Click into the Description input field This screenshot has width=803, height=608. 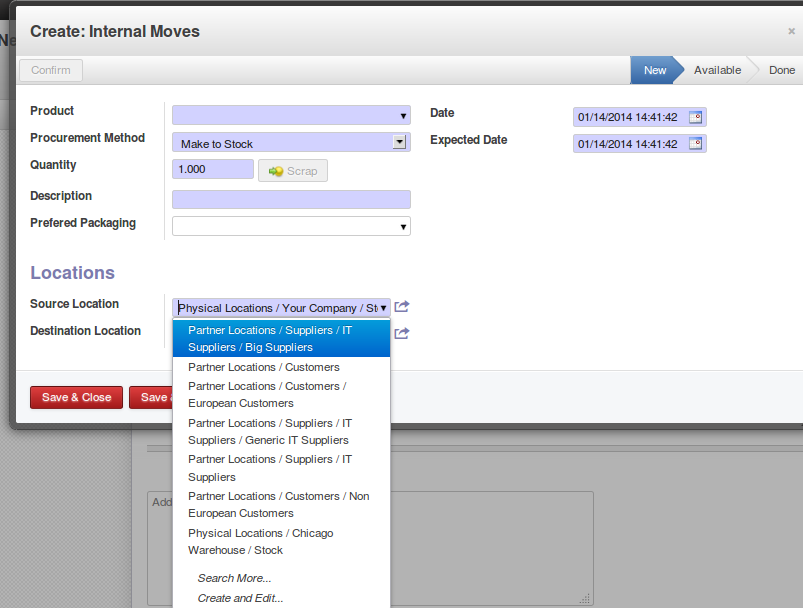point(291,199)
